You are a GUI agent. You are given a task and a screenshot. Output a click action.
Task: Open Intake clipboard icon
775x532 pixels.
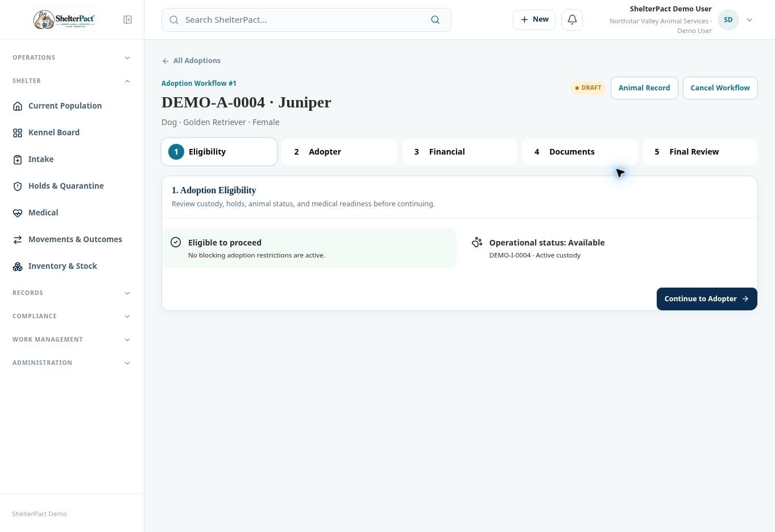point(18,159)
